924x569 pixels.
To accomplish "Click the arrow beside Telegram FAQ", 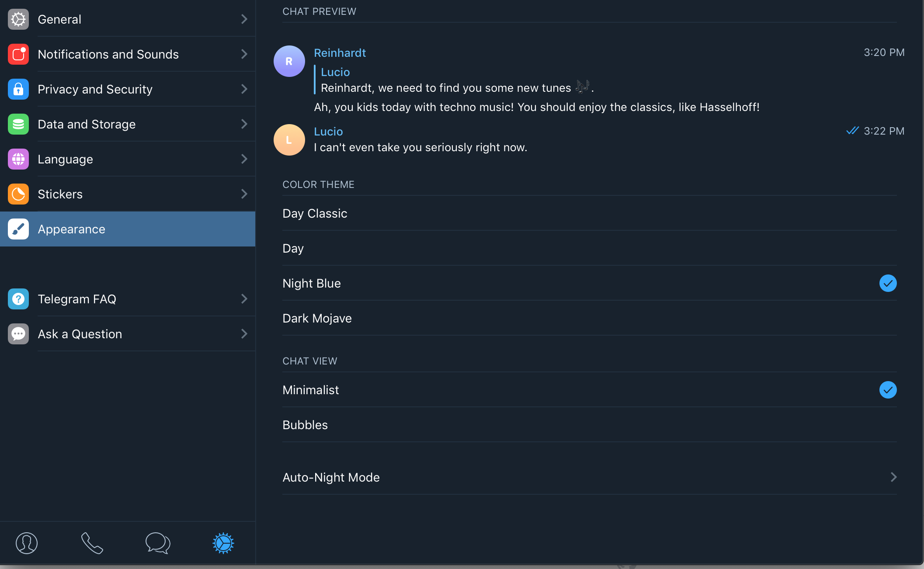I will pos(244,299).
